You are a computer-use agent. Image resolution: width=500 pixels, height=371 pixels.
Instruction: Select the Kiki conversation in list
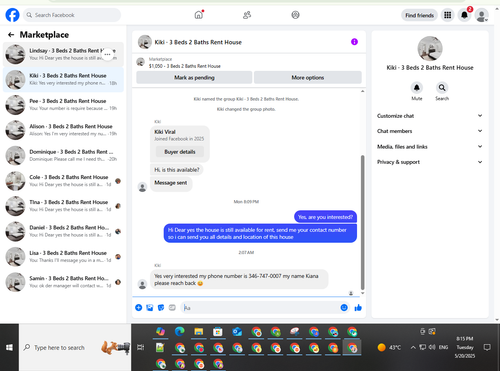point(63,79)
